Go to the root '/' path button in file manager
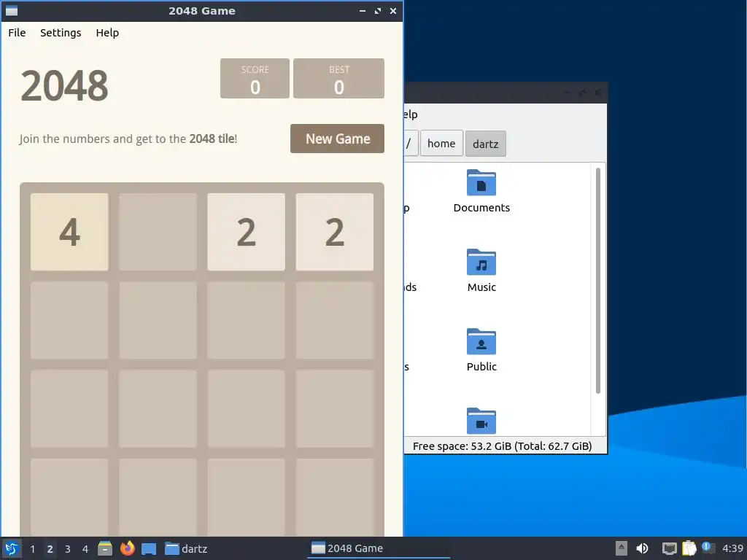 coord(411,144)
